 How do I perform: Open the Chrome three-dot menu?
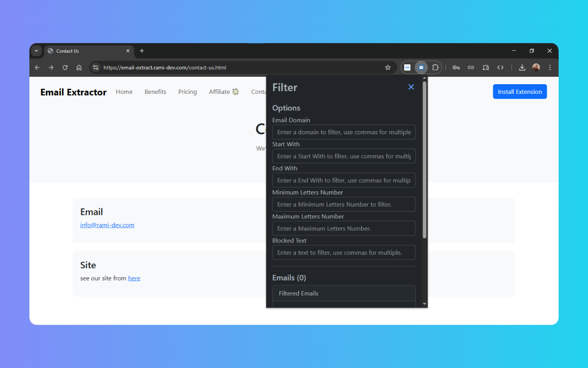click(x=550, y=68)
